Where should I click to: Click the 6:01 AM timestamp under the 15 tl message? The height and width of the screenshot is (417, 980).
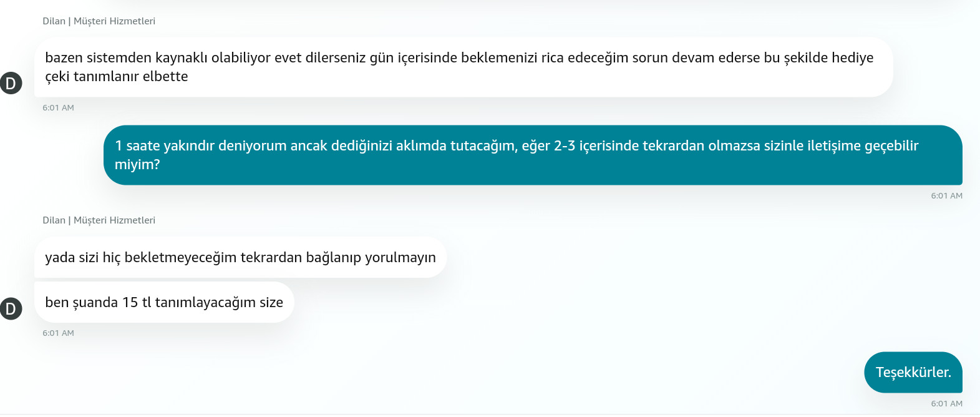[58, 333]
